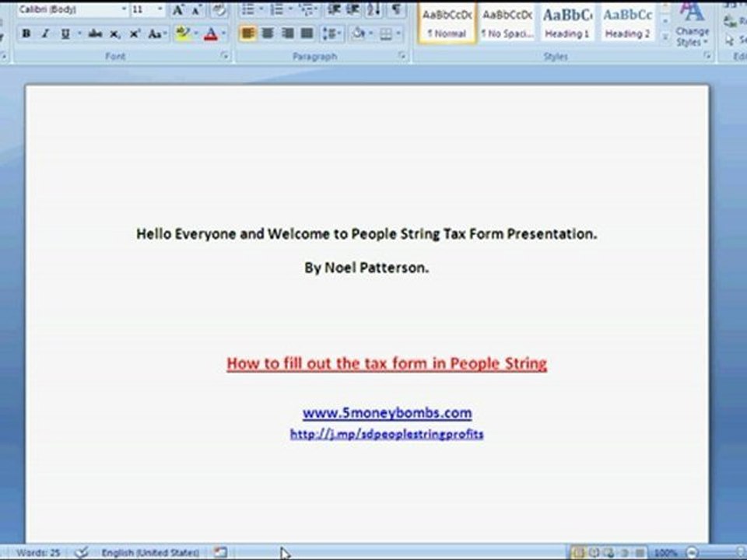The height and width of the screenshot is (560, 747).
Task: Open line spacing options
Action: click(x=331, y=33)
